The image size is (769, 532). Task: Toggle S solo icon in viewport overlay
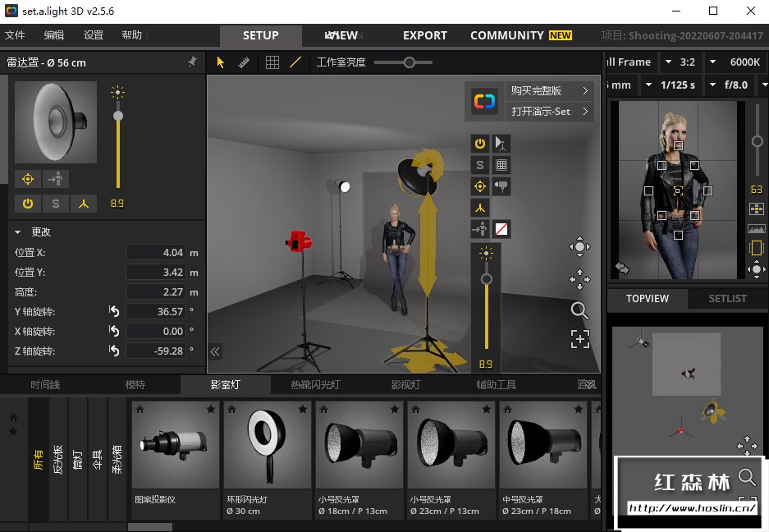pos(480,165)
